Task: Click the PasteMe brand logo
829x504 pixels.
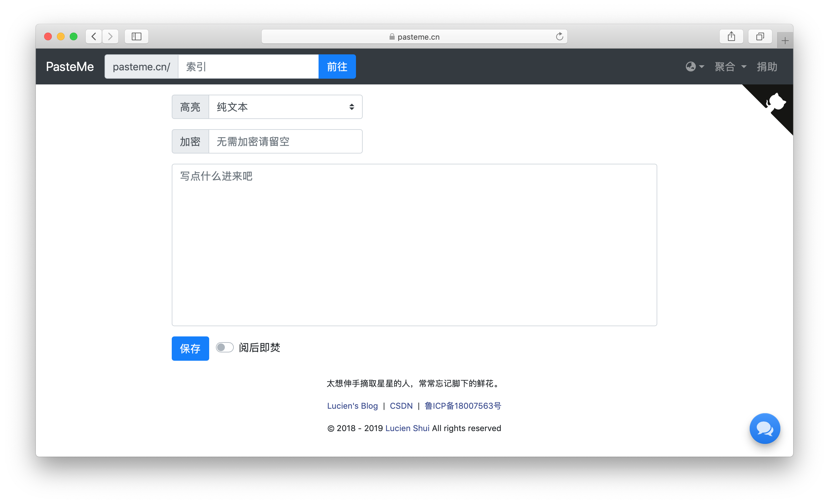Action: point(70,67)
